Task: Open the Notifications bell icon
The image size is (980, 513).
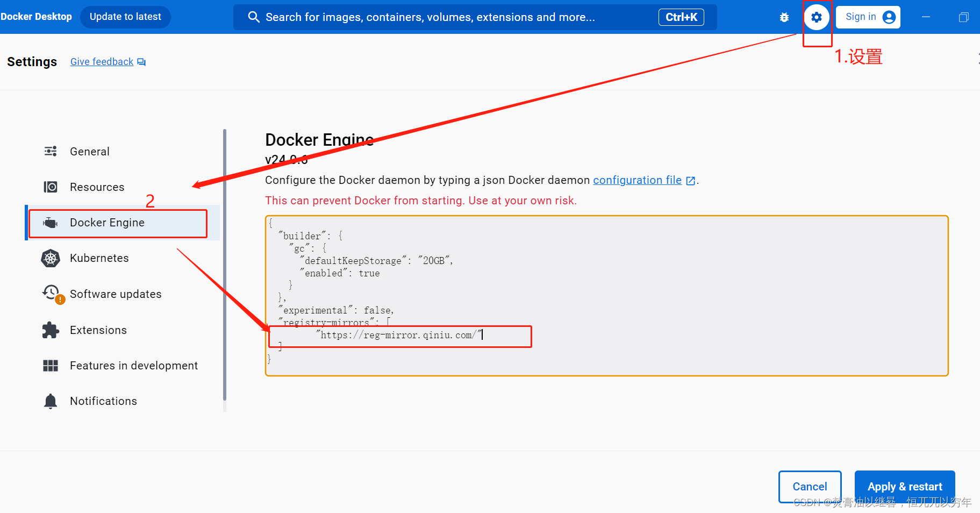Action: 50,401
